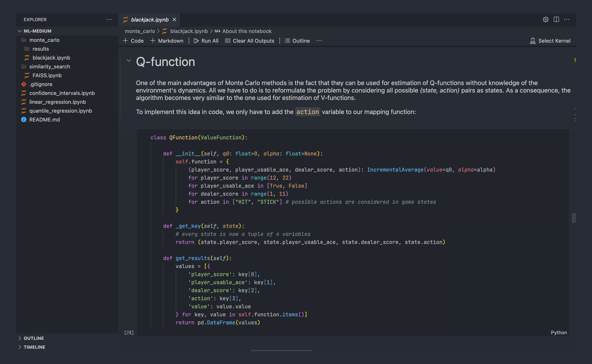Open FAISS.ipynb in the explorer

[x=47, y=75]
